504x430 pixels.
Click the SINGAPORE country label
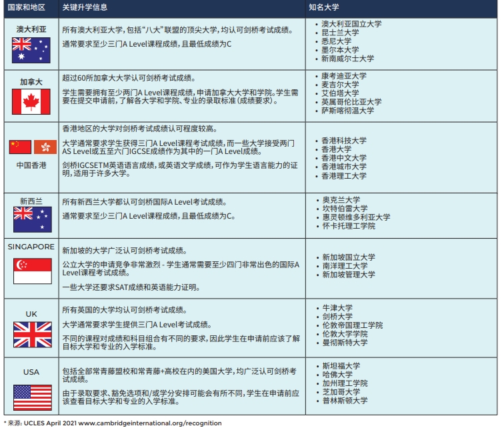pos(31,247)
